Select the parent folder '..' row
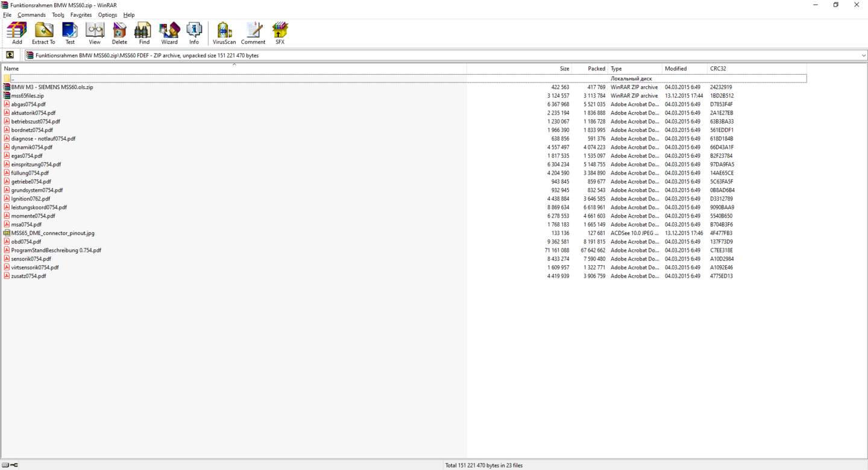Viewport: 868px width, 470px height. pos(404,78)
